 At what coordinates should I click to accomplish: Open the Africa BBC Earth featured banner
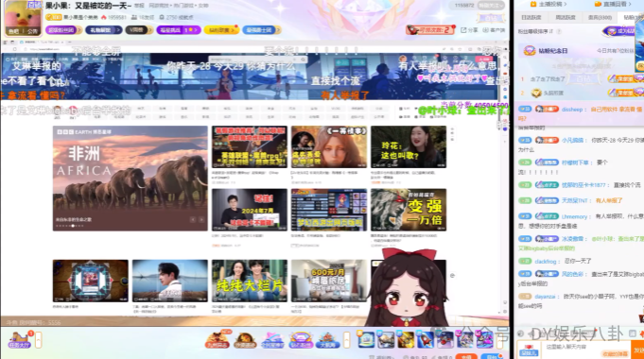click(x=131, y=178)
